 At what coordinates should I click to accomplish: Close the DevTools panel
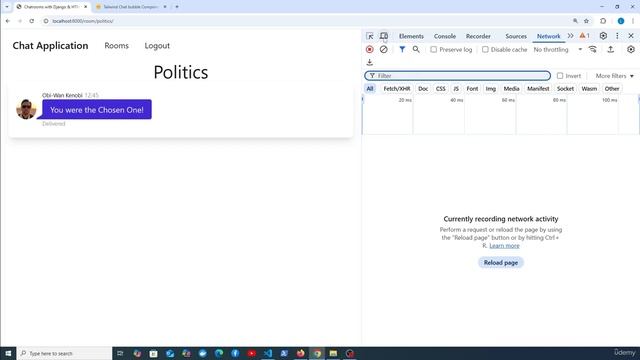631,36
